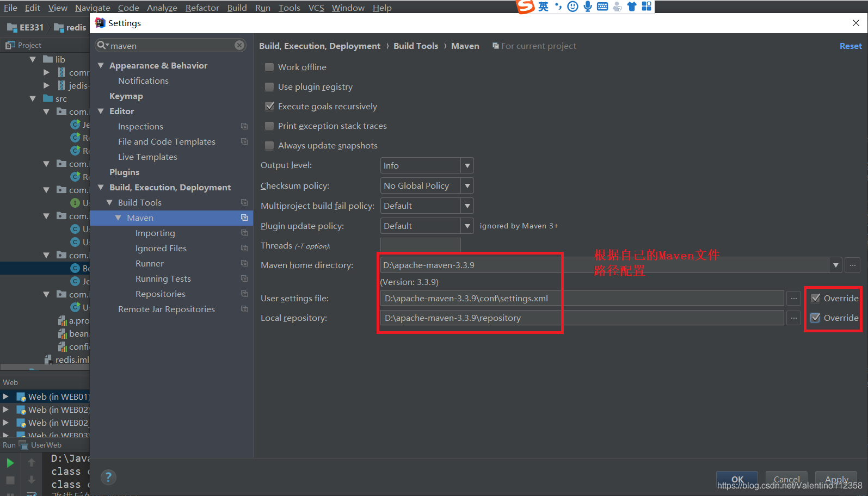Open the Help menu
Viewport: 868px width, 496px height.
[382, 8]
